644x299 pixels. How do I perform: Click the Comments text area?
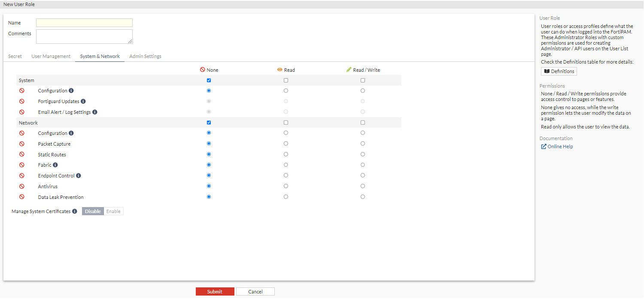click(84, 37)
